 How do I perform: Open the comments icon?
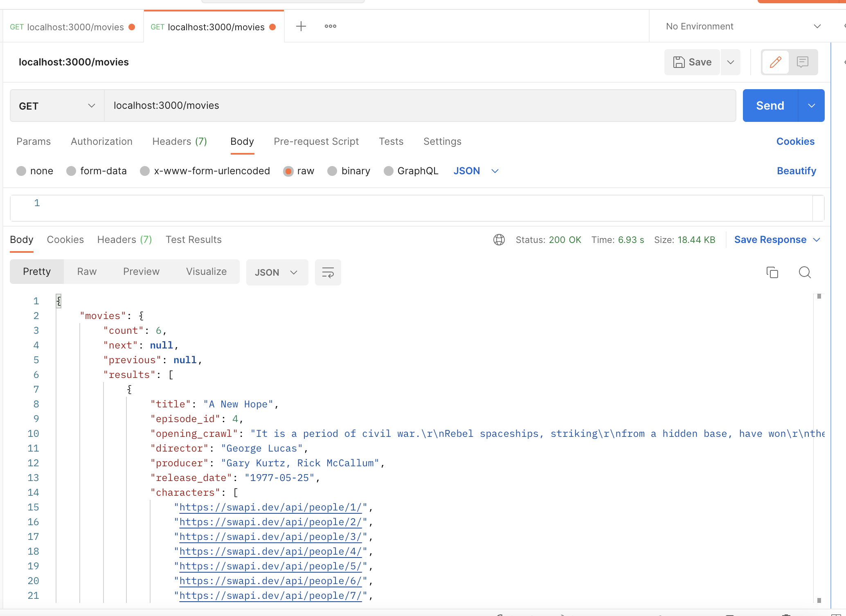[803, 62]
